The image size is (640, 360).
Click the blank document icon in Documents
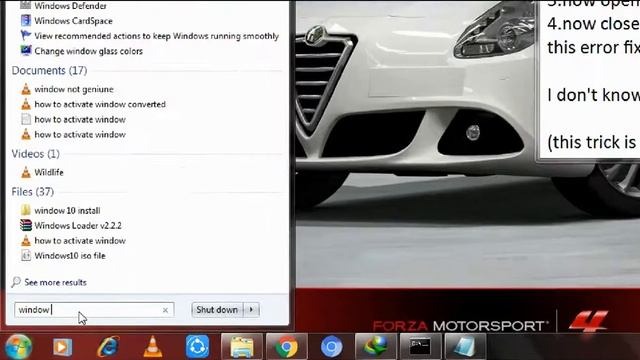(x=26, y=119)
